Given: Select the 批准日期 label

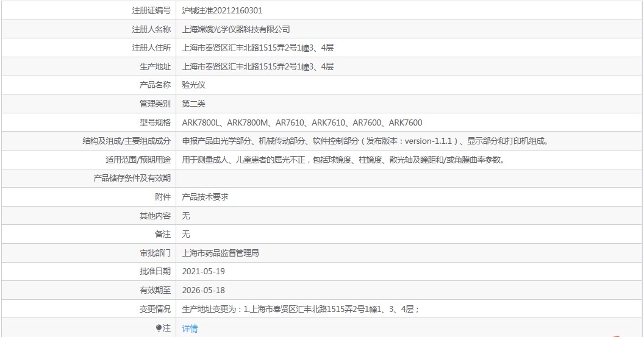Looking at the screenshot, I should 156,272.
